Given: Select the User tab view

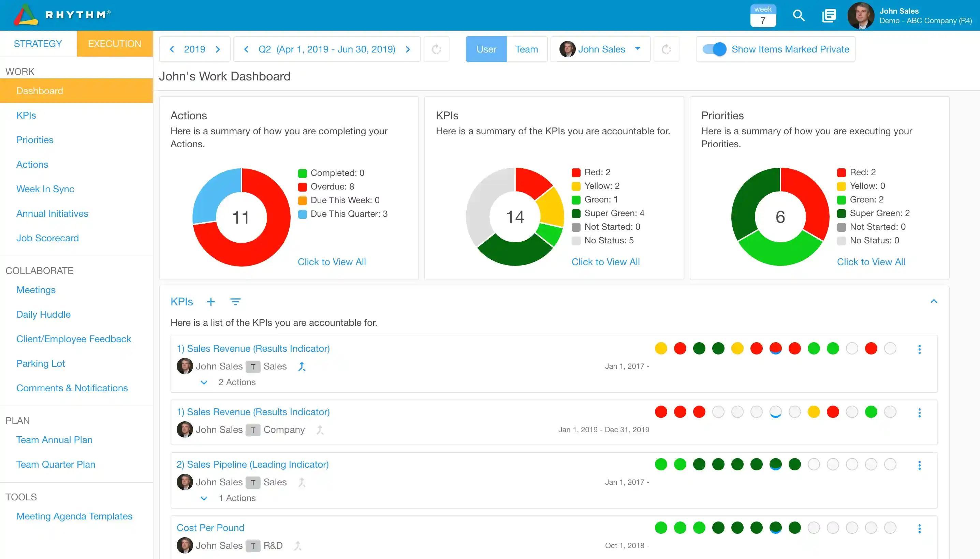Looking at the screenshot, I should pos(486,49).
